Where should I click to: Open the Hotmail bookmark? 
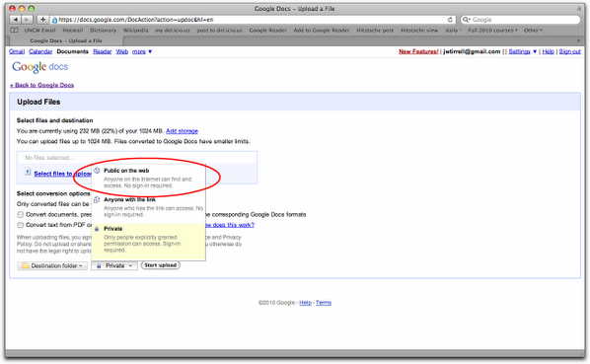[73, 30]
